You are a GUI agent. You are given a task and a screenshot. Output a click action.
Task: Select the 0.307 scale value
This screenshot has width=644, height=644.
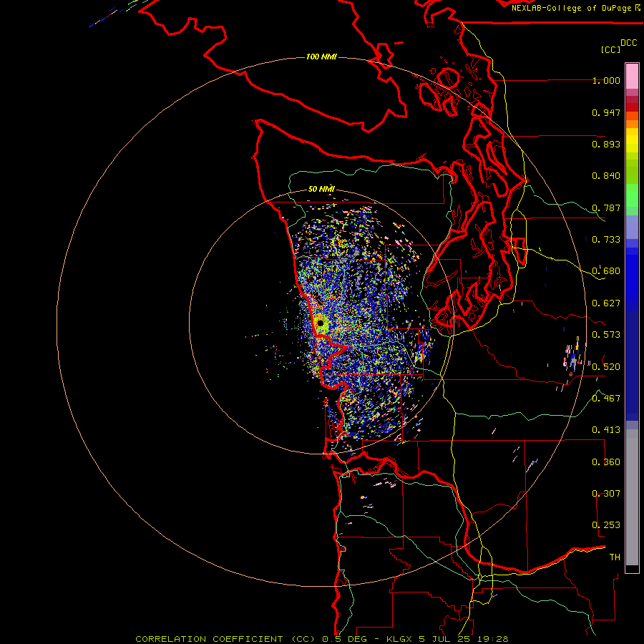click(606, 494)
